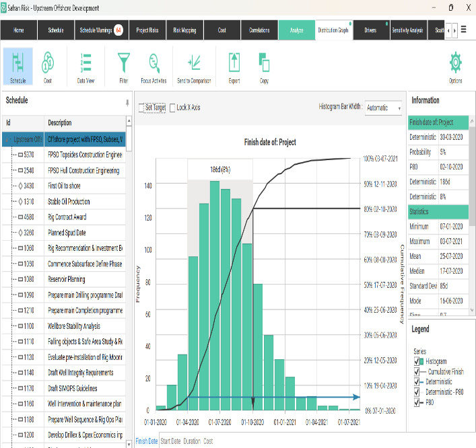Click the P80 value 02-10-2020

click(x=451, y=167)
